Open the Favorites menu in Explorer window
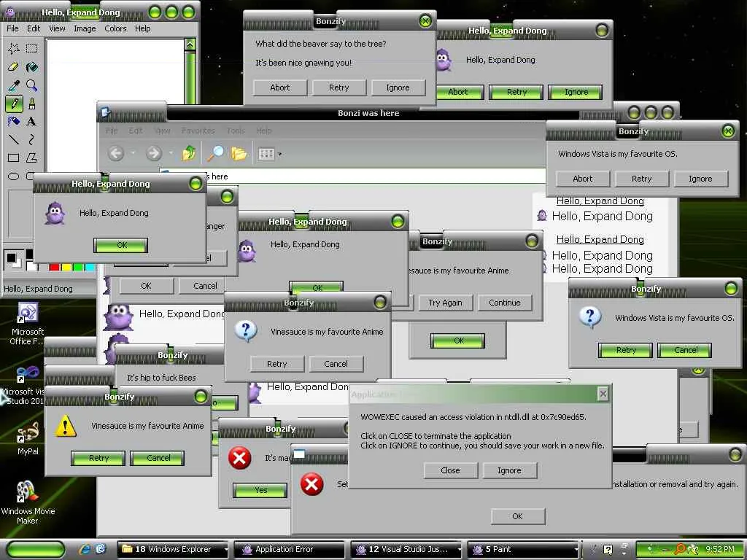Image resolution: width=747 pixels, height=560 pixels. 198,131
